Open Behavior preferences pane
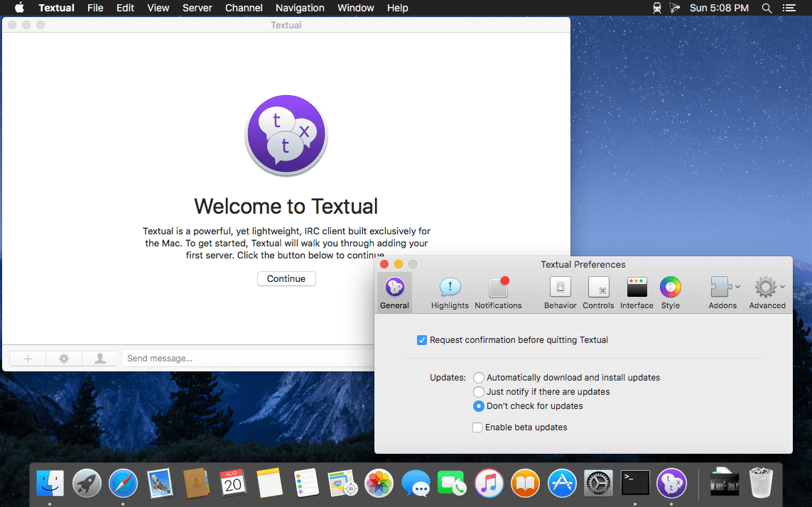812x507 pixels. [x=560, y=293]
